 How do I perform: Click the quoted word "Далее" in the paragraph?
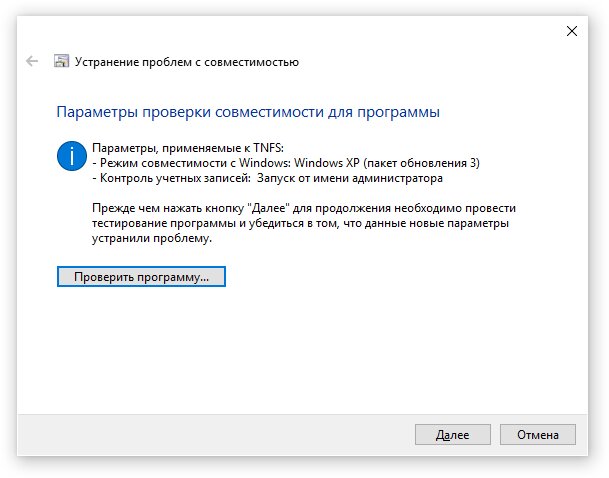click(x=269, y=208)
